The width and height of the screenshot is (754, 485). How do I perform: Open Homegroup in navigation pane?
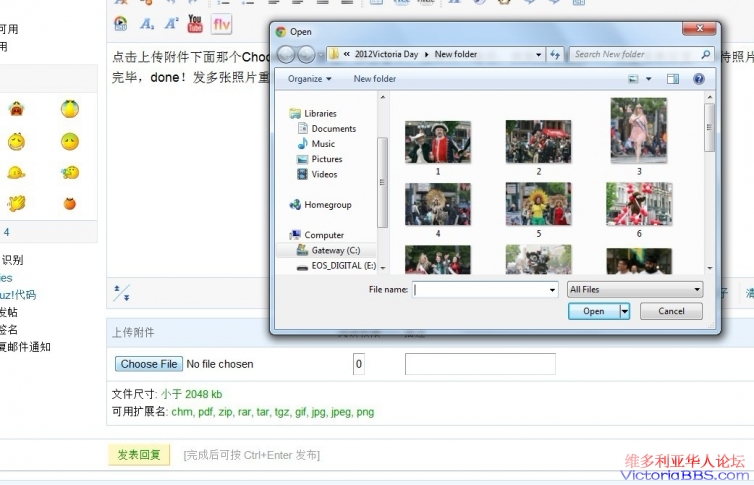coord(327,205)
